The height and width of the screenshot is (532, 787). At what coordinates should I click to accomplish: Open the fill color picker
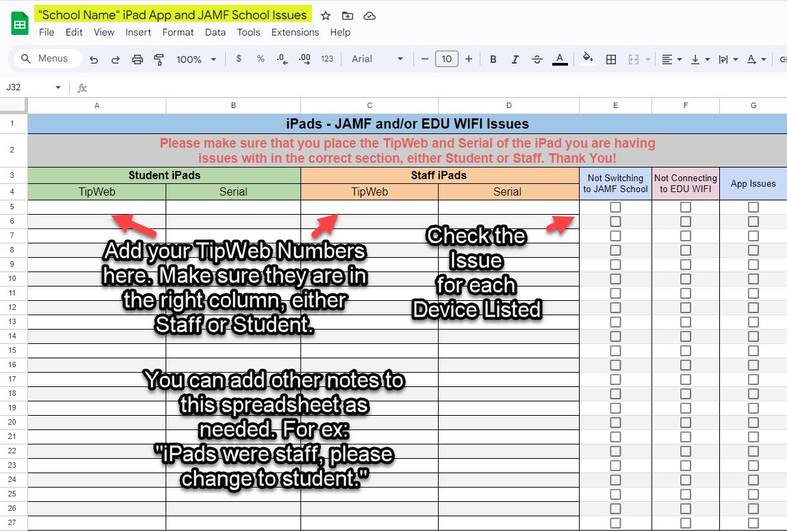pos(586,59)
